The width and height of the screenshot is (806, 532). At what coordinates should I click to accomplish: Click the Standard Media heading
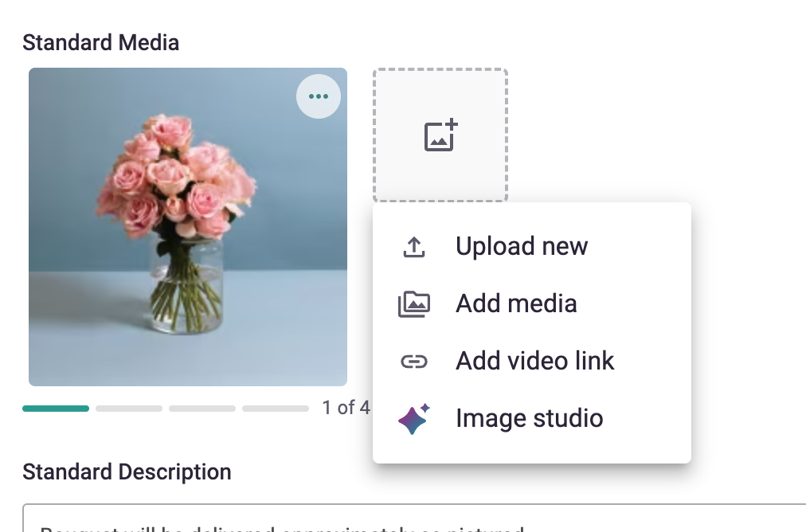coord(100,43)
